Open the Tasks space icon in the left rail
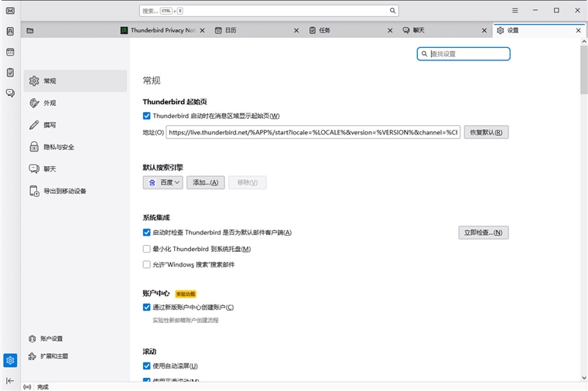Image resolution: width=588 pixels, height=391 pixels. [x=10, y=73]
